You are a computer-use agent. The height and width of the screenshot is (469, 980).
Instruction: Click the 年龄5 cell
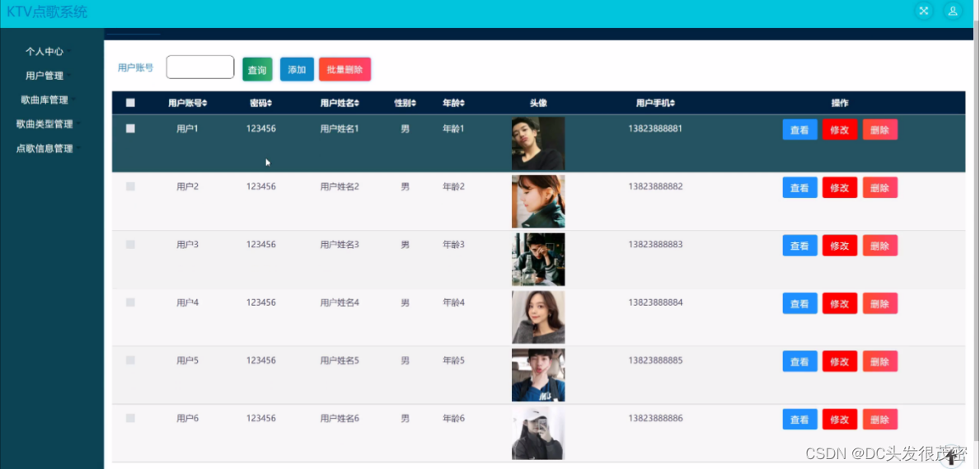click(x=453, y=360)
